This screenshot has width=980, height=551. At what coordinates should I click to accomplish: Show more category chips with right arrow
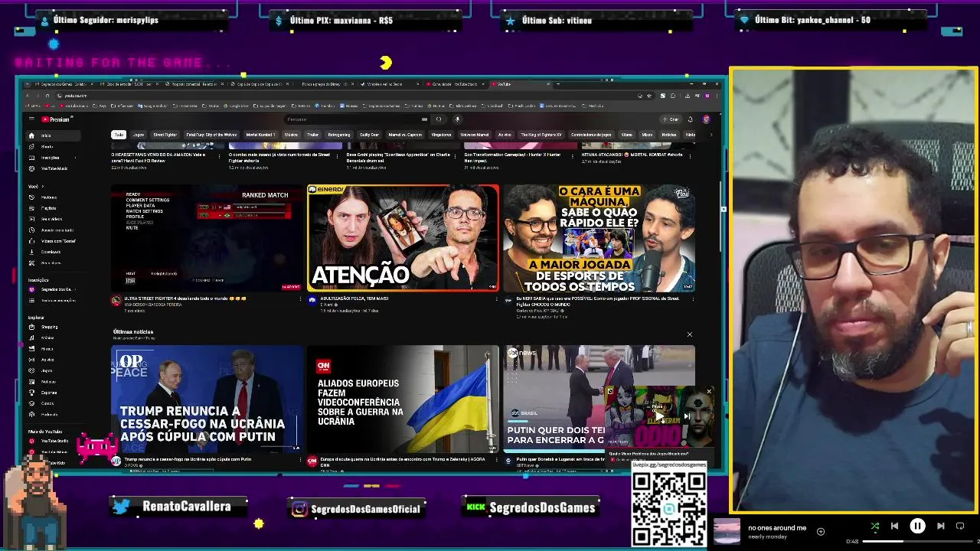710,135
